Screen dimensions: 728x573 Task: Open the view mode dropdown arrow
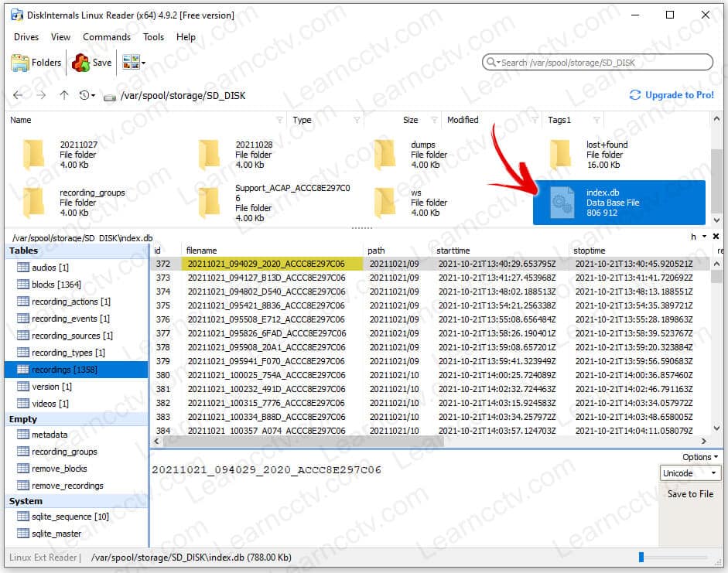(x=143, y=63)
